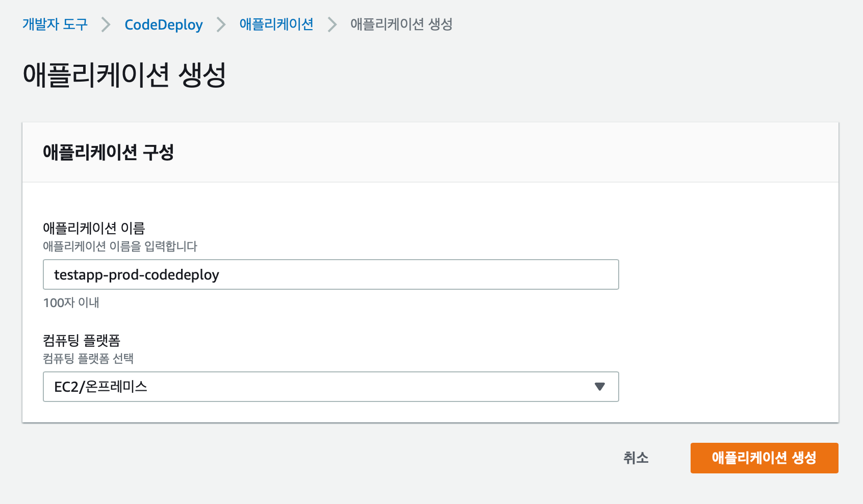This screenshot has height=504, width=863.
Task: Go to the CodeDeploy breadcrumb link
Action: point(163,24)
